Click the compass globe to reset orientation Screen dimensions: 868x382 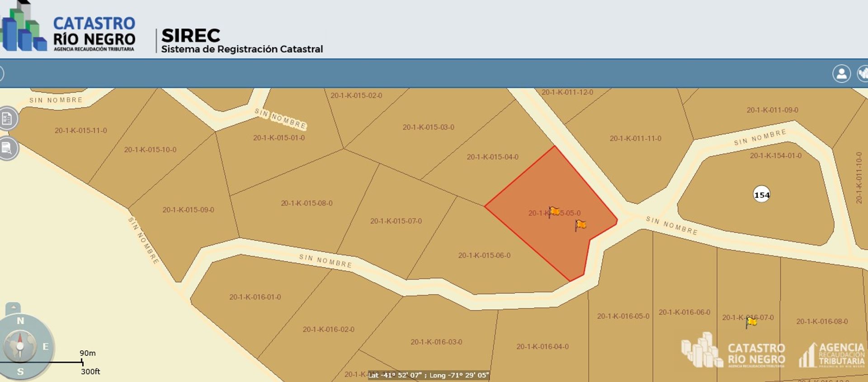click(x=19, y=346)
